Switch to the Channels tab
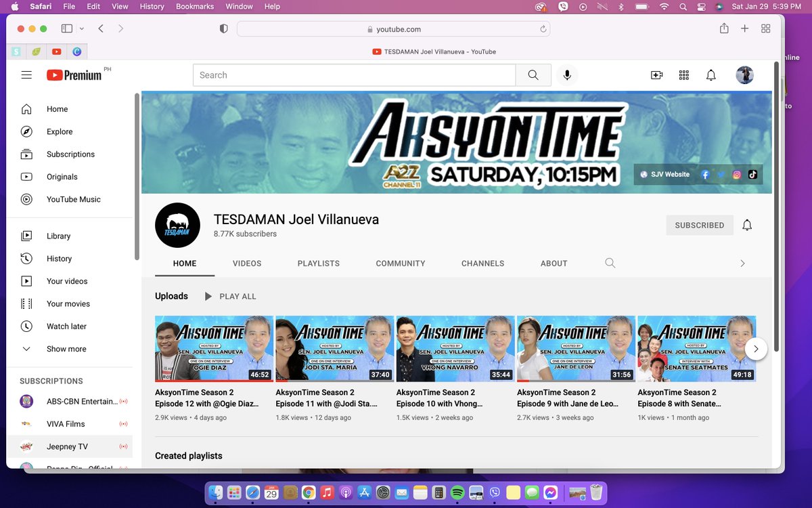 tap(482, 263)
